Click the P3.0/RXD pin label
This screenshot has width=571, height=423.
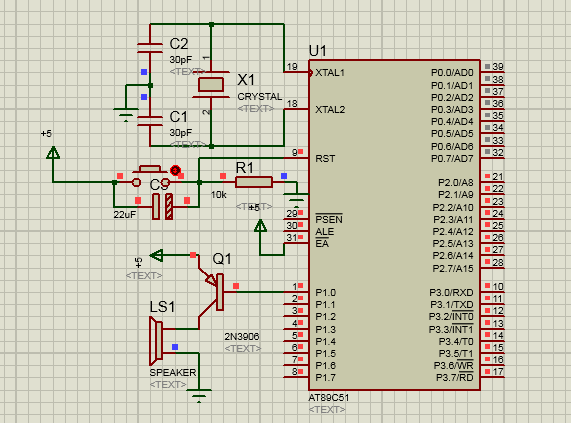(x=451, y=293)
